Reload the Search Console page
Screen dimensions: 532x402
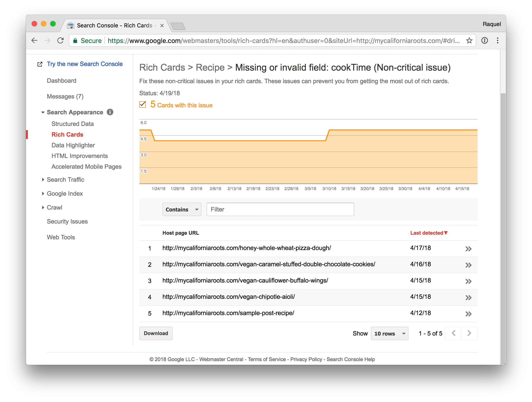click(x=60, y=40)
